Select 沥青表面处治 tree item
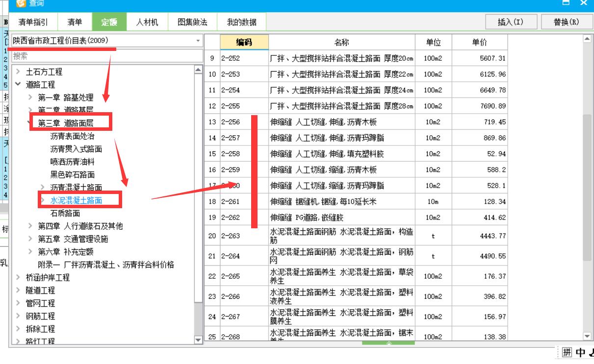594x364 pixels. 72,136
